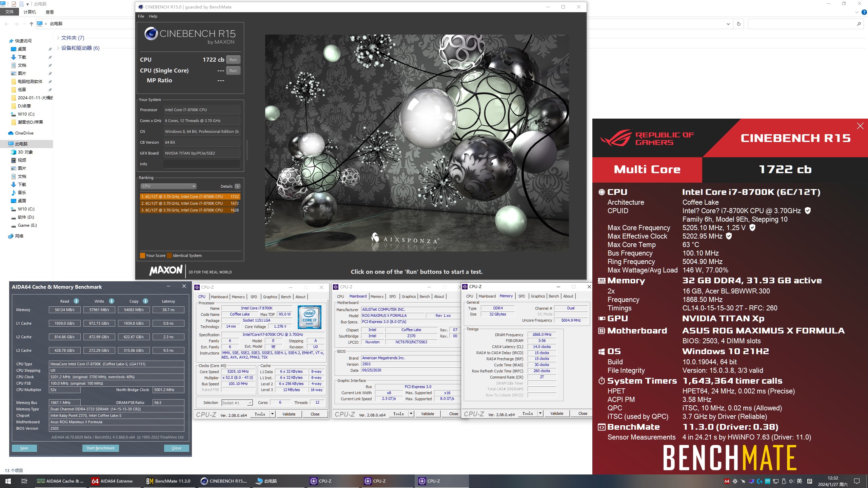The height and width of the screenshot is (488, 868).
Task: Run the CPU (Single Core) test
Action: tap(233, 70)
